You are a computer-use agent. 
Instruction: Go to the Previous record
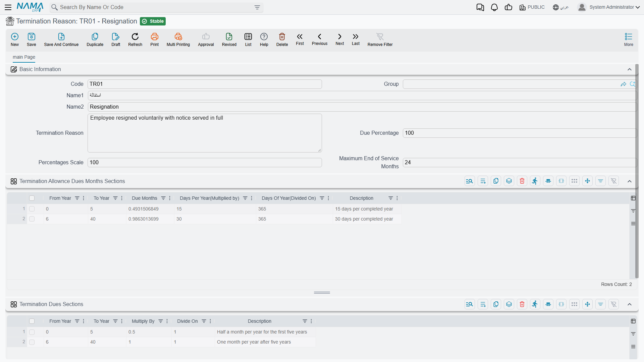pyautogui.click(x=320, y=39)
